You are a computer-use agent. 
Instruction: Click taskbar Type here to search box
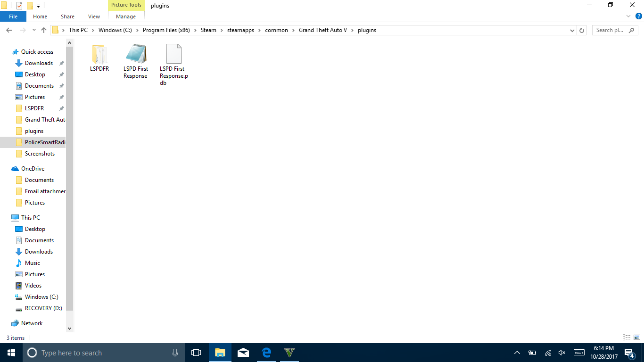coord(103,353)
